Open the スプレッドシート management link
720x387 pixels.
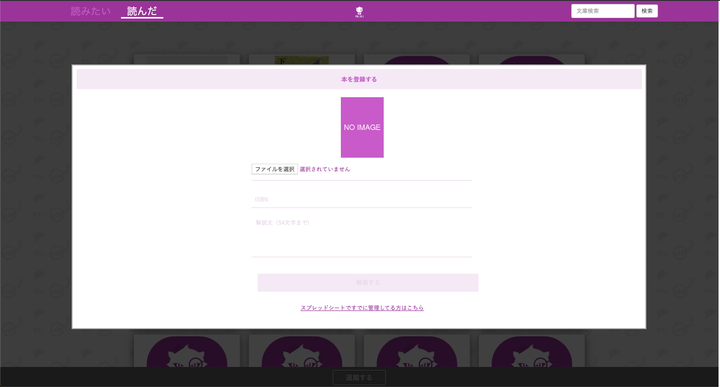click(x=362, y=308)
